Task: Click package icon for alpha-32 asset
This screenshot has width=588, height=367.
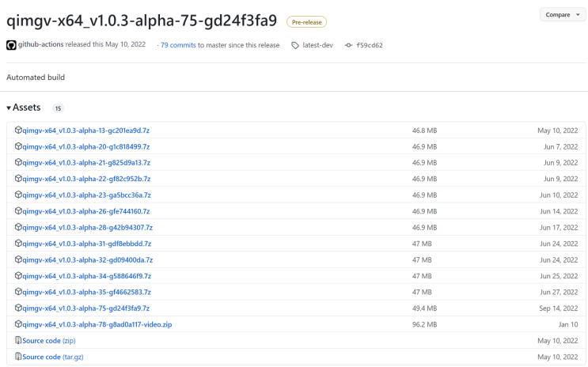Action: click(18, 259)
